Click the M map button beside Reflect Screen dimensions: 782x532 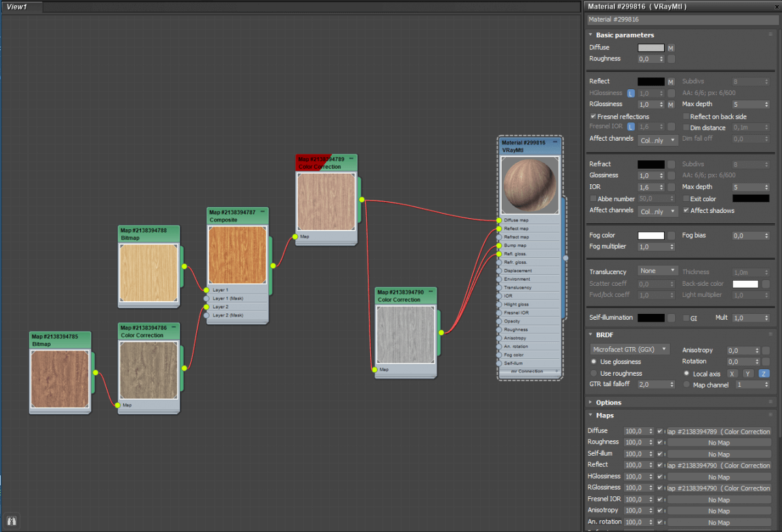(671, 82)
